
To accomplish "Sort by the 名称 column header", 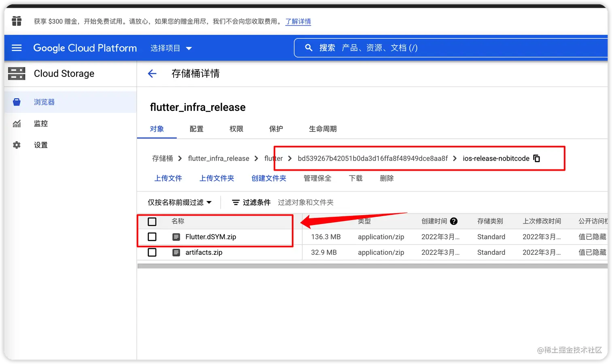I will (178, 221).
